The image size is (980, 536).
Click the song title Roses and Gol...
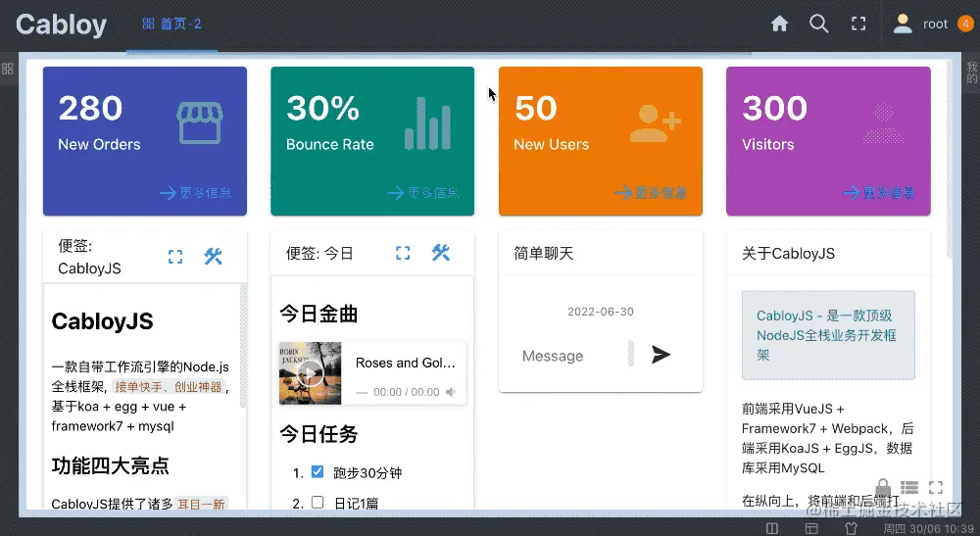pos(405,363)
